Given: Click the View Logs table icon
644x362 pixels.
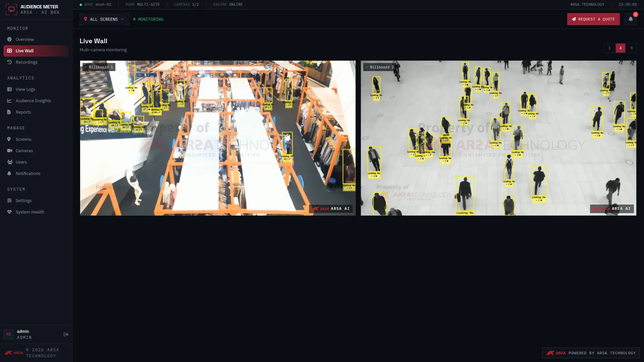Looking at the screenshot, I should coord(9,89).
